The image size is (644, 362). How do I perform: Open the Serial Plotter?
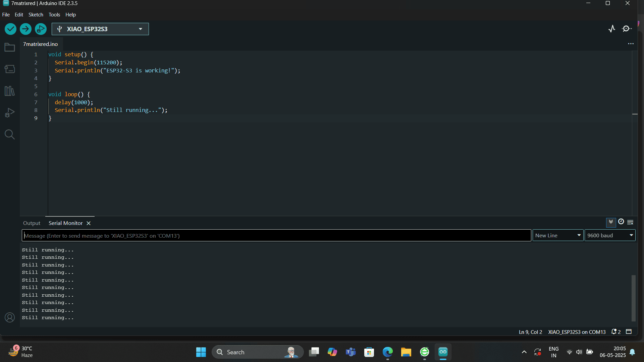[612, 29]
